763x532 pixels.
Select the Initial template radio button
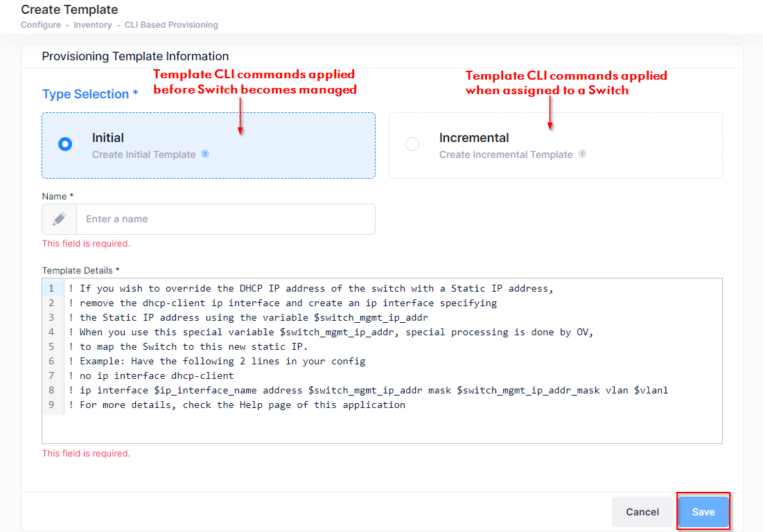click(x=65, y=144)
